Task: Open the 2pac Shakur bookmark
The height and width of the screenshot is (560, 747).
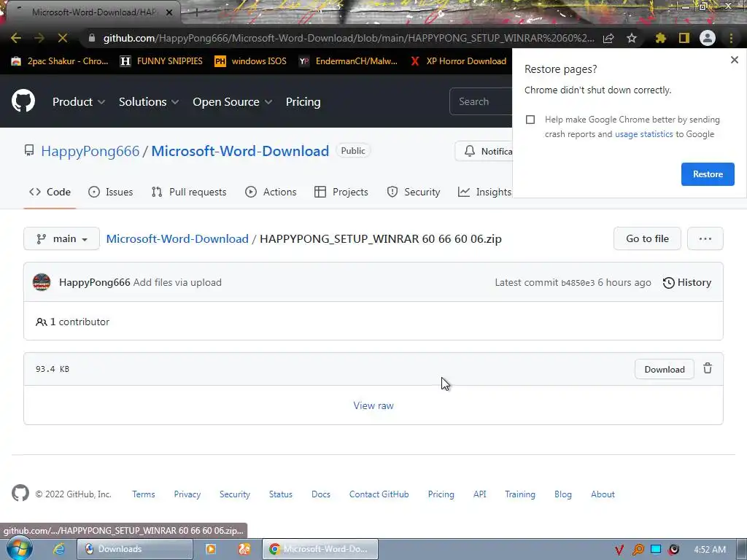Action: click(60, 61)
